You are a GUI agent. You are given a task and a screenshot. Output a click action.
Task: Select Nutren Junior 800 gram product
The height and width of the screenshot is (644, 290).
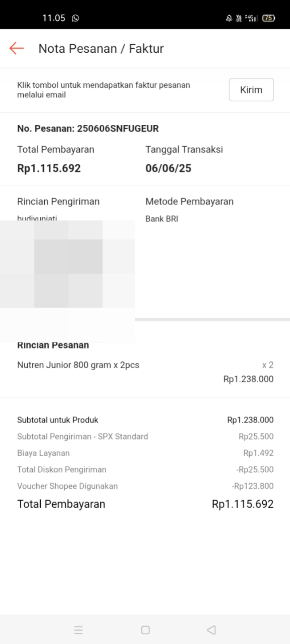[x=78, y=365]
